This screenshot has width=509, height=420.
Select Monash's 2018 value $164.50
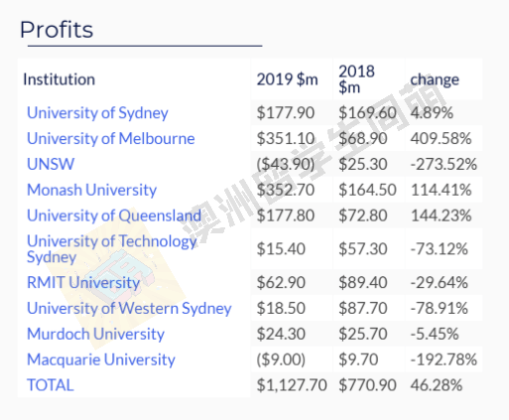tap(367, 190)
